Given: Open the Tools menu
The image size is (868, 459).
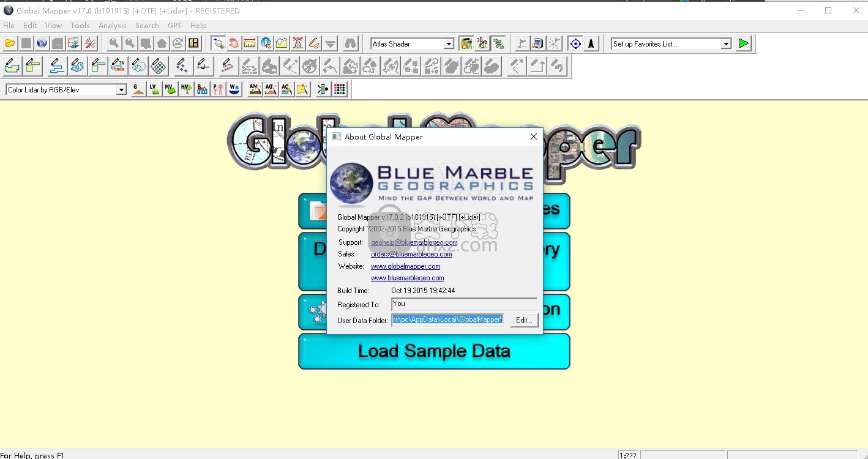Looking at the screenshot, I should tap(80, 26).
